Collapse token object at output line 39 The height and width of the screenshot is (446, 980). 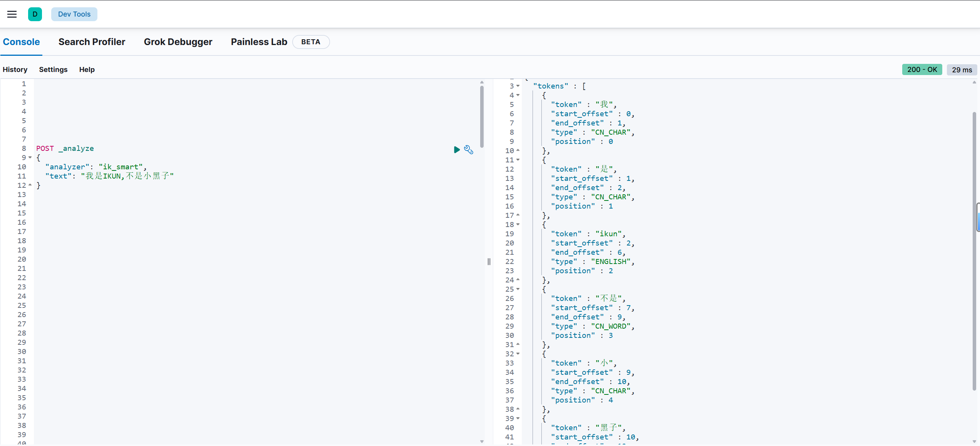pyautogui.click(x=518, y=418)
